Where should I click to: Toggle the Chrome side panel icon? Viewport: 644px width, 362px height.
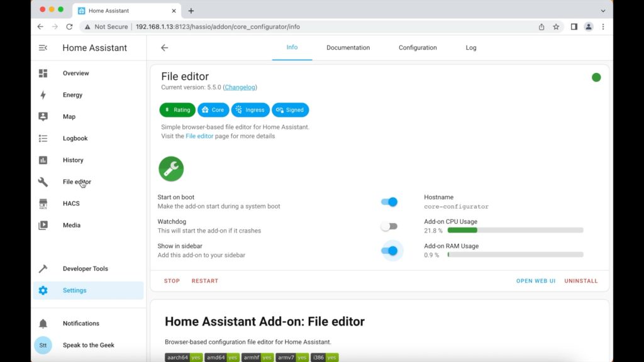pyautogui.click(x=574, y=26)
